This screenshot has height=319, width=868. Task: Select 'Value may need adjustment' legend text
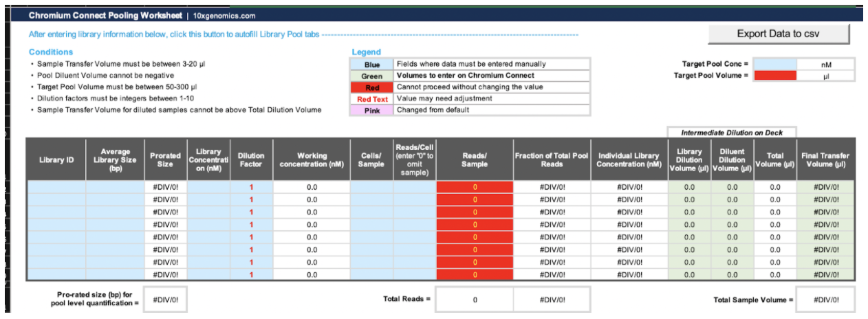pyautogui.click(x=444, y=99)
